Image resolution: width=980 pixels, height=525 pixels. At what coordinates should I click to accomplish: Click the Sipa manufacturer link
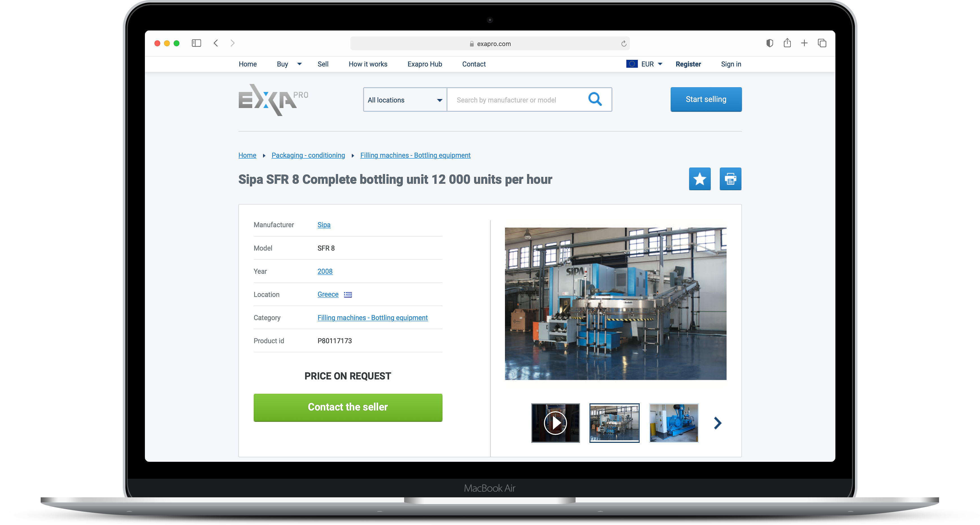323,224
